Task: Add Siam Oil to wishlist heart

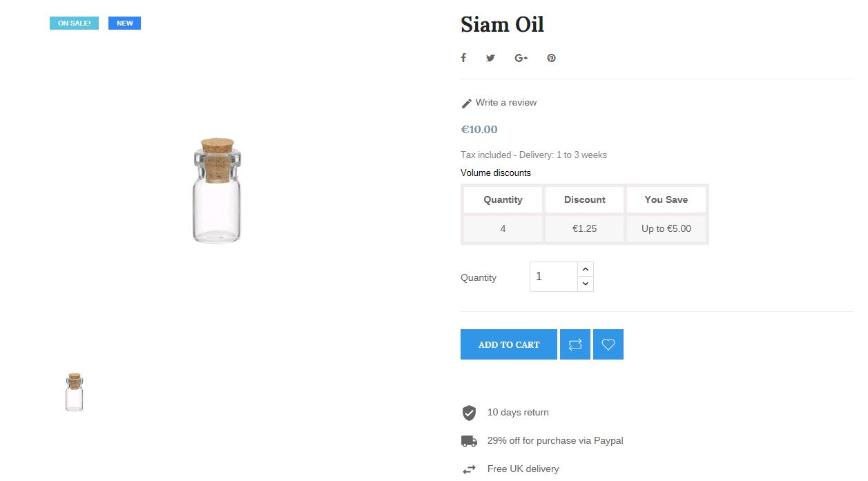Action: [x=608, y=344]
